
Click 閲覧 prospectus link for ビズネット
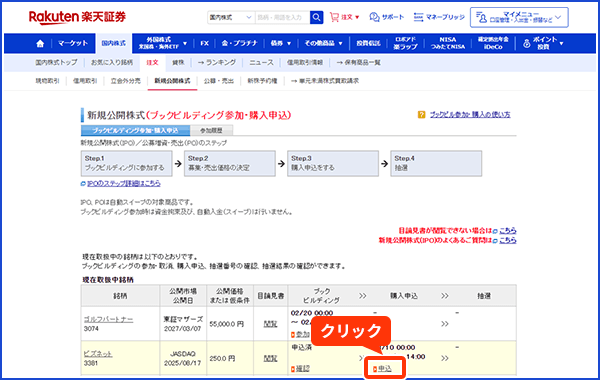coord(270,358)
